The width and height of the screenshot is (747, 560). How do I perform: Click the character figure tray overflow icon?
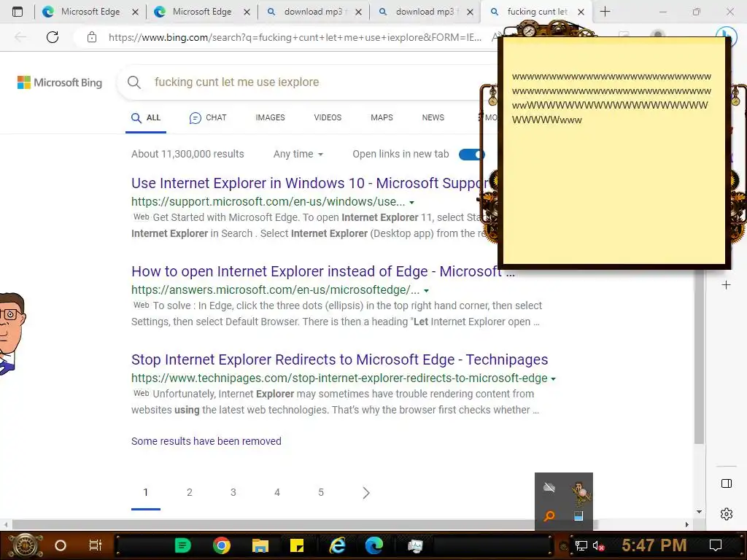580,494
